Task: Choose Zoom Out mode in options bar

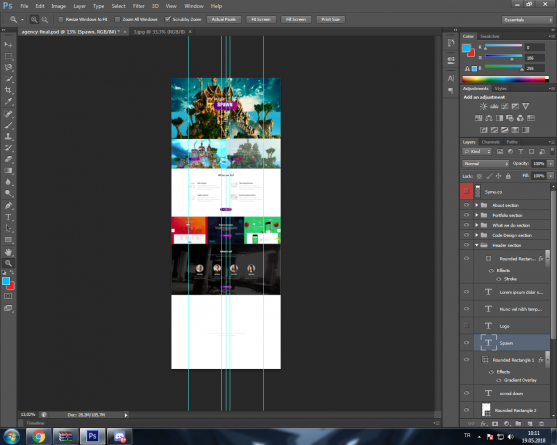Action: (x=45, y=20)
